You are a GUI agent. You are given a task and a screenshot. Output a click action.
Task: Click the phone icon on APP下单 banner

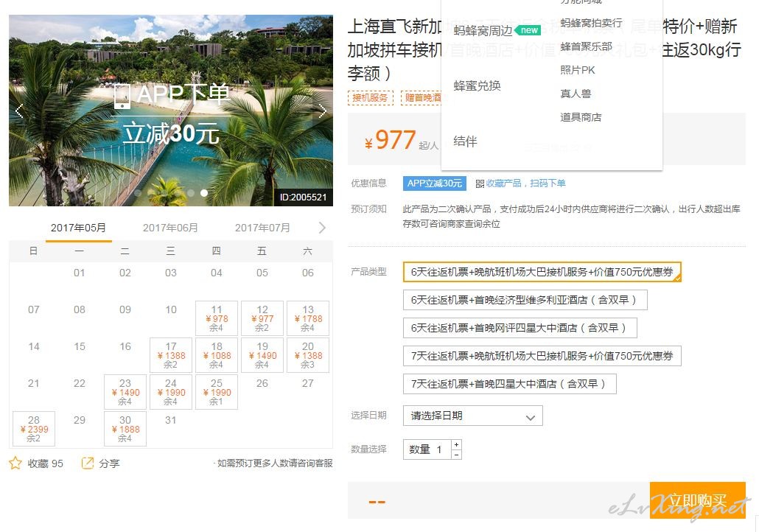click(122, 95)
